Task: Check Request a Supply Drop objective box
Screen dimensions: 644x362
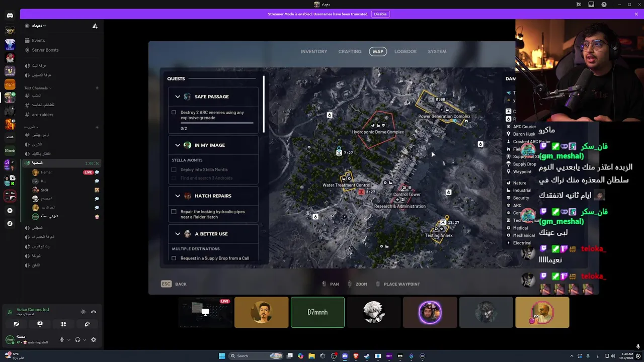Action: click(174, 258)
